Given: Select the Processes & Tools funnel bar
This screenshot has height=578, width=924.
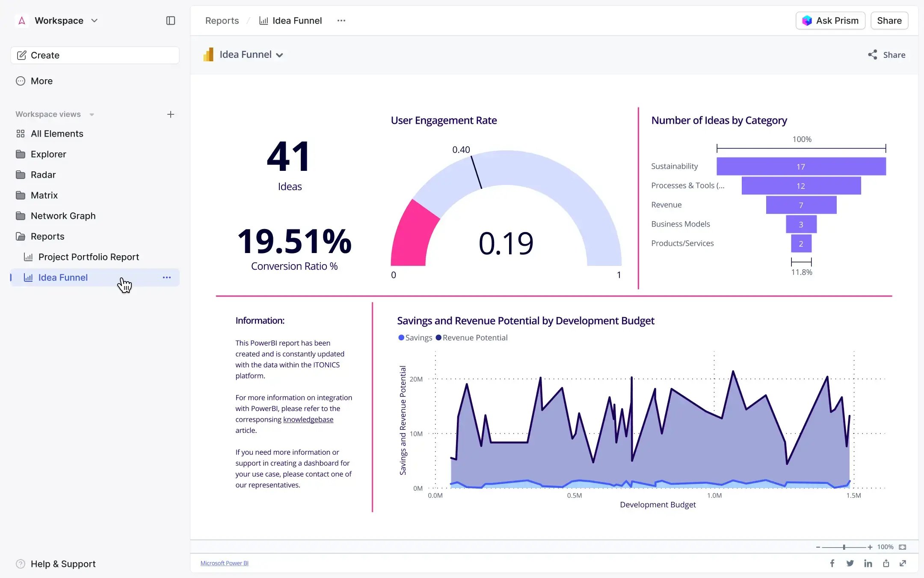Looking at the screenshot, I should click(x=801, y=186).
